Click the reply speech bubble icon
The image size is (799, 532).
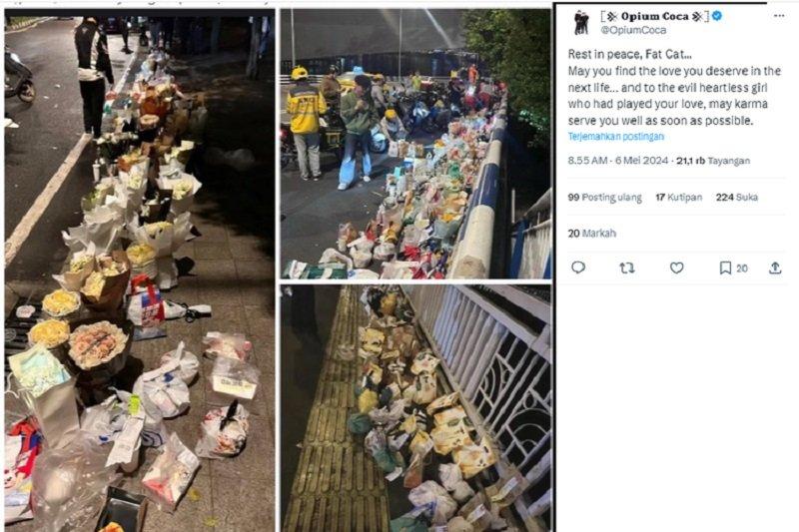tap(578, 267)
